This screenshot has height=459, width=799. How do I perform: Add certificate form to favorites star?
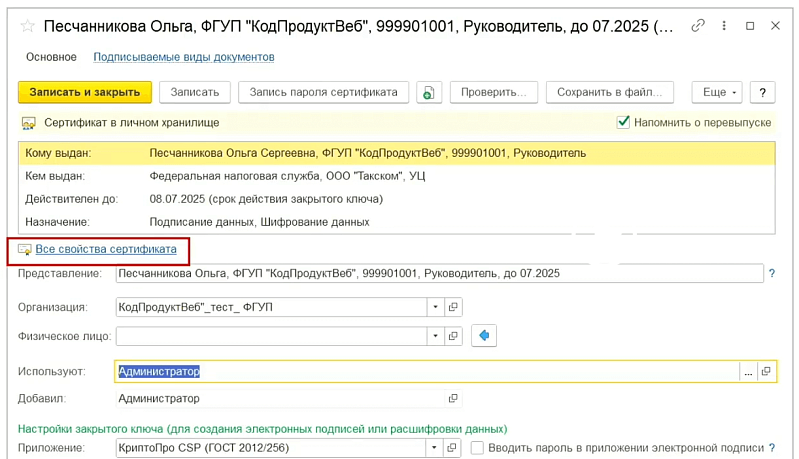(28, 26)
